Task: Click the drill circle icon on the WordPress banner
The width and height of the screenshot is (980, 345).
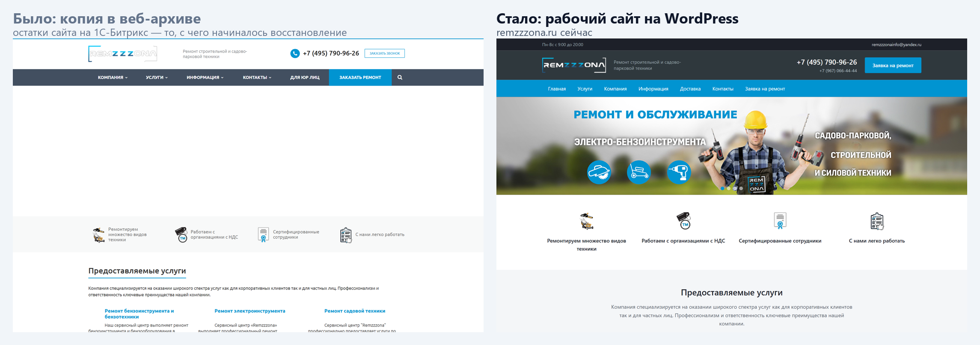Action: (679, 172)
